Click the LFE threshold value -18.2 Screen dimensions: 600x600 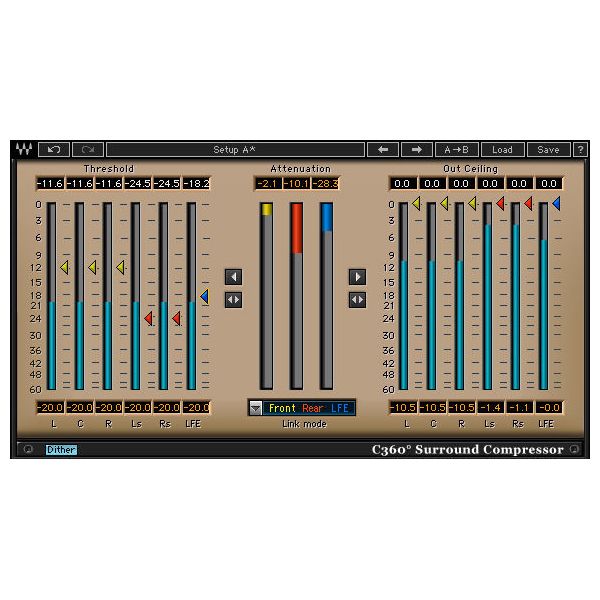click(196, 184)
